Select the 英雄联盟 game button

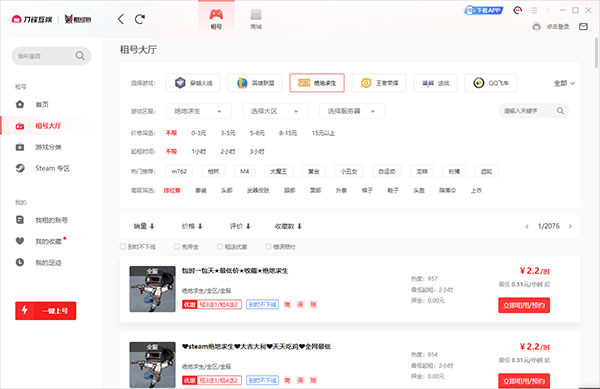tap(255, 83)
